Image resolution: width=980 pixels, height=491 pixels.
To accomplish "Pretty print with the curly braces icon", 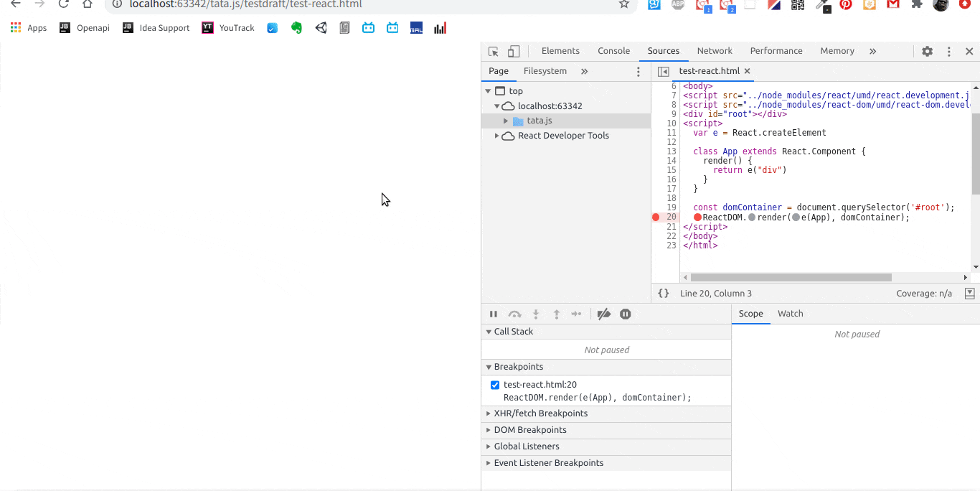I will click(x=664, y=294).
